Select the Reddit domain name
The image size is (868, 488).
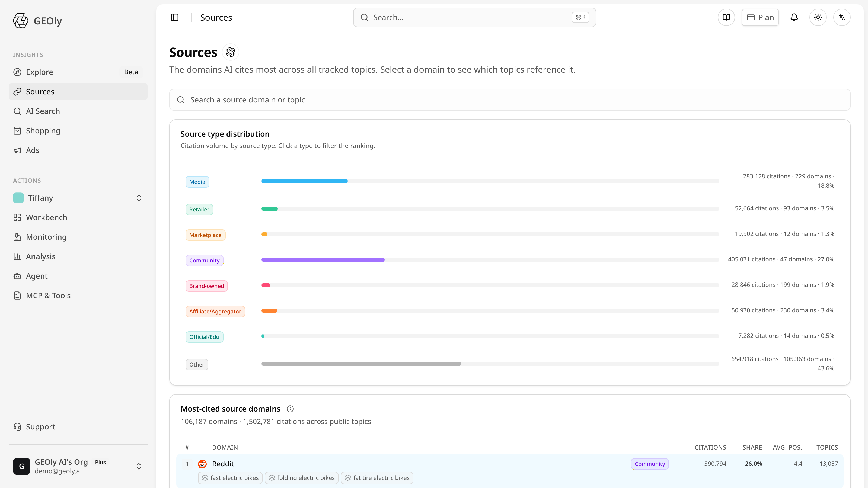pos(223,464)
